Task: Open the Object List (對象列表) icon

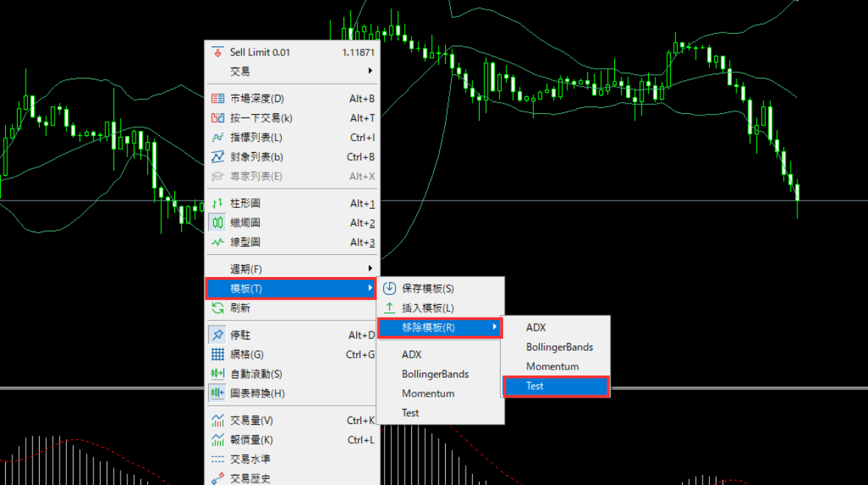Action: [217, 157]
